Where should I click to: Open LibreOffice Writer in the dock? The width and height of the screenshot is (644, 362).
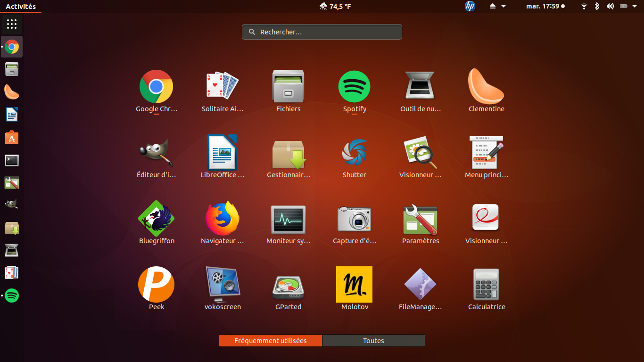coord(12,115)
